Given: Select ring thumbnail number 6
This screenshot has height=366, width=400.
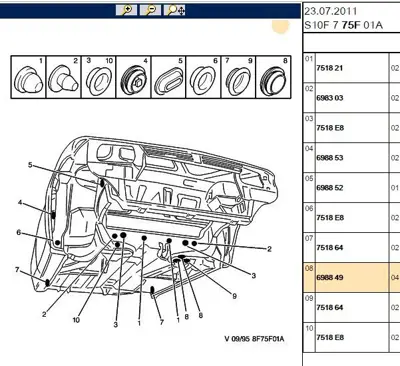Looking at the screenshot, I should pyautogui.click(x=204, y=77).
